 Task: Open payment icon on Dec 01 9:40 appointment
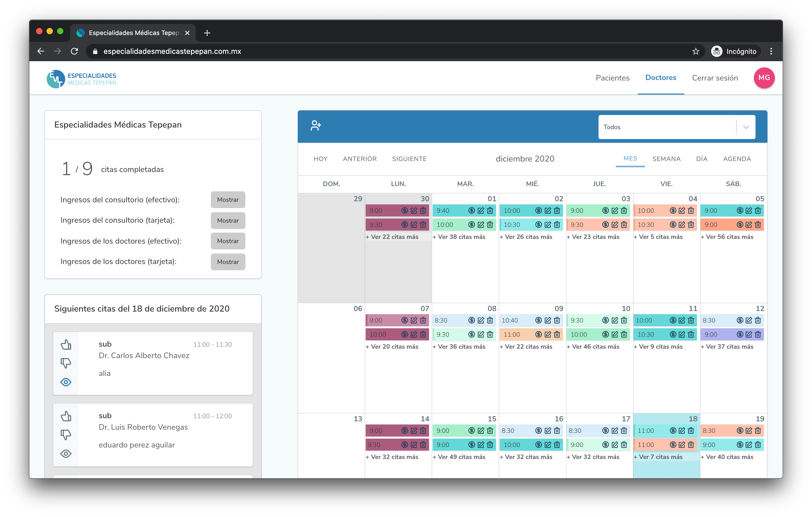tap(471, 211)
